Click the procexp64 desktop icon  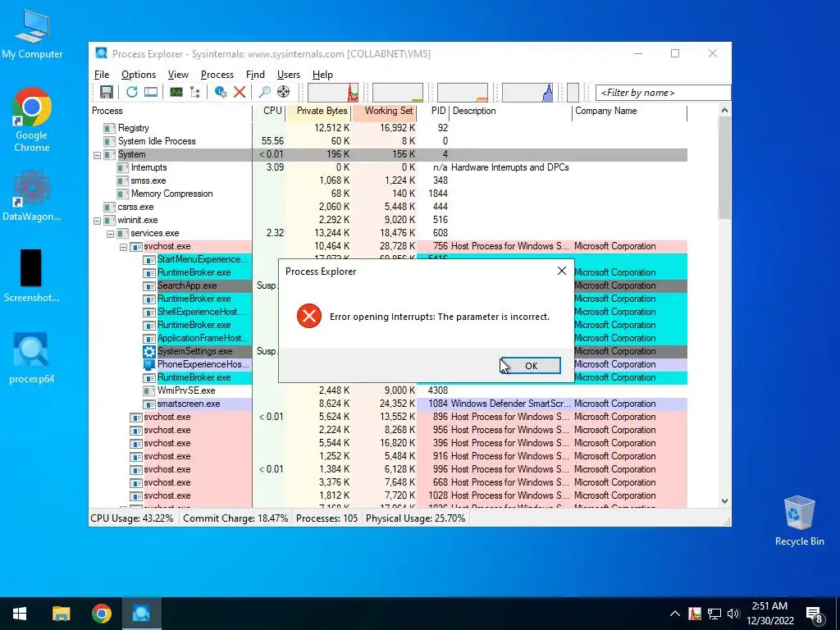[x=31, y=358]
